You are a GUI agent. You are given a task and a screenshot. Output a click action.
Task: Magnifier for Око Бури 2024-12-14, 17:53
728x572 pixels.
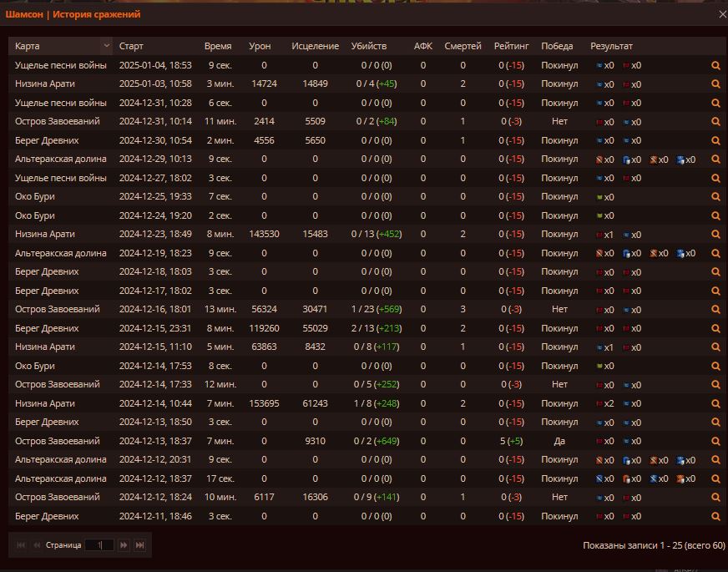(715, 367)
